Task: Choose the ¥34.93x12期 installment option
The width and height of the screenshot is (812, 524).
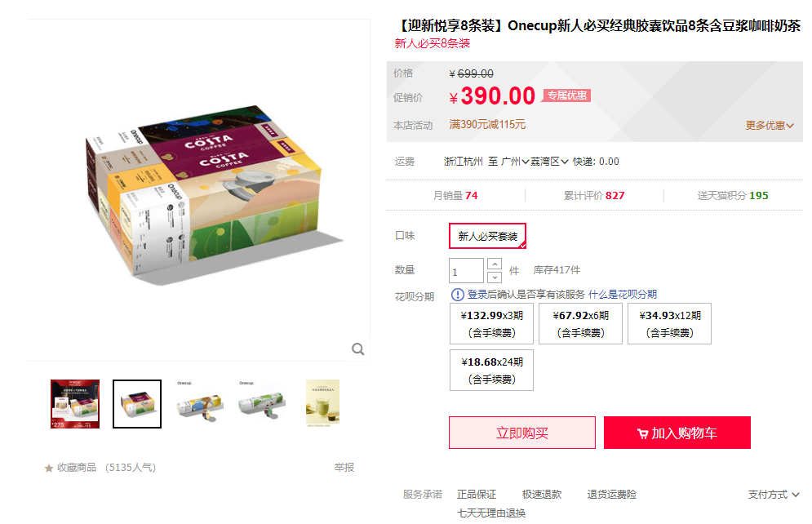Action: coord(669,323)
